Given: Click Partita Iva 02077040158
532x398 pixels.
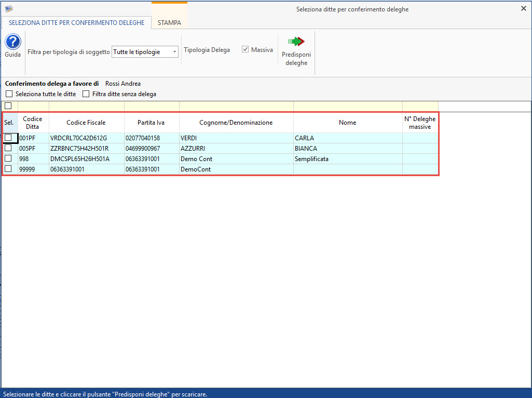Looking at the screenshot, I should click(x=152, y=138).
